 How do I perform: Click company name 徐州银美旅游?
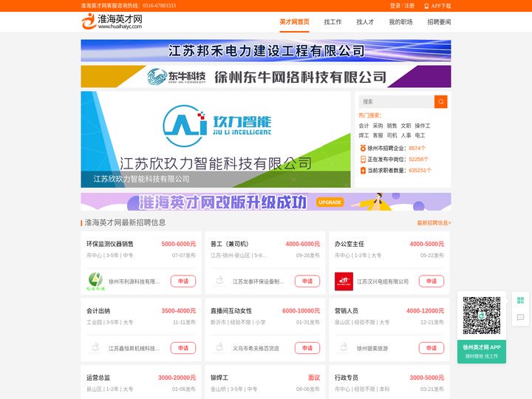(x=372, y=349)
